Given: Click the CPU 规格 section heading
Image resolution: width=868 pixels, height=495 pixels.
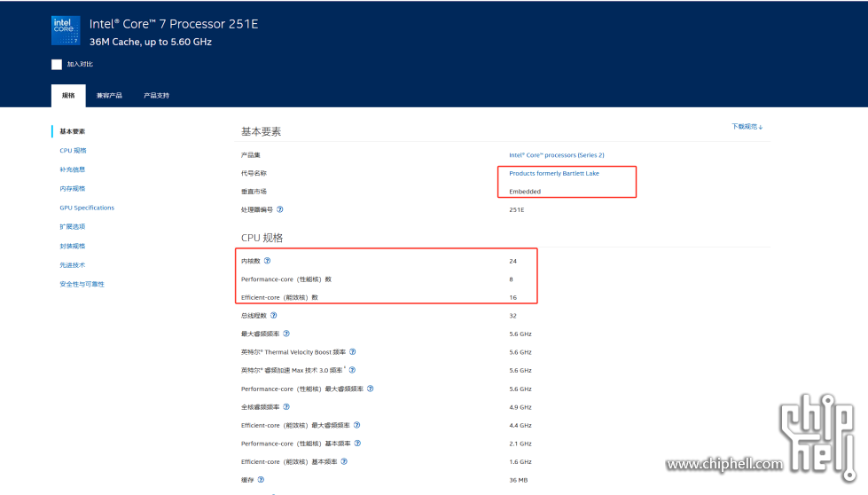Looking at the screenshot, I should [262, 238].
